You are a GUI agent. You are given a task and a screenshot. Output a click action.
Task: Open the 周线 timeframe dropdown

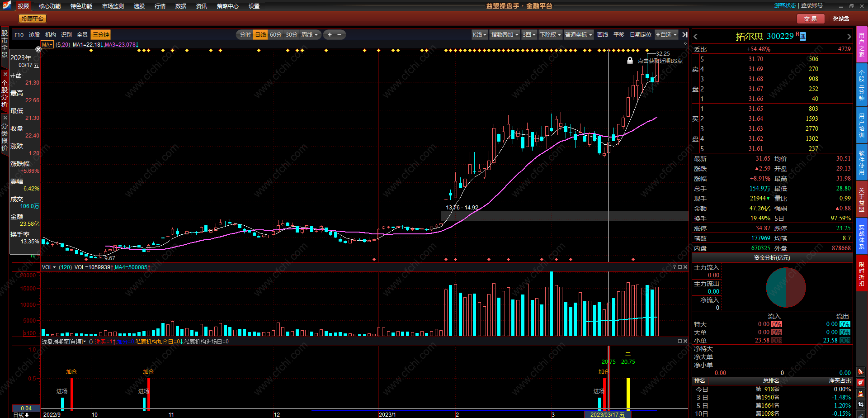pos(310,34)
